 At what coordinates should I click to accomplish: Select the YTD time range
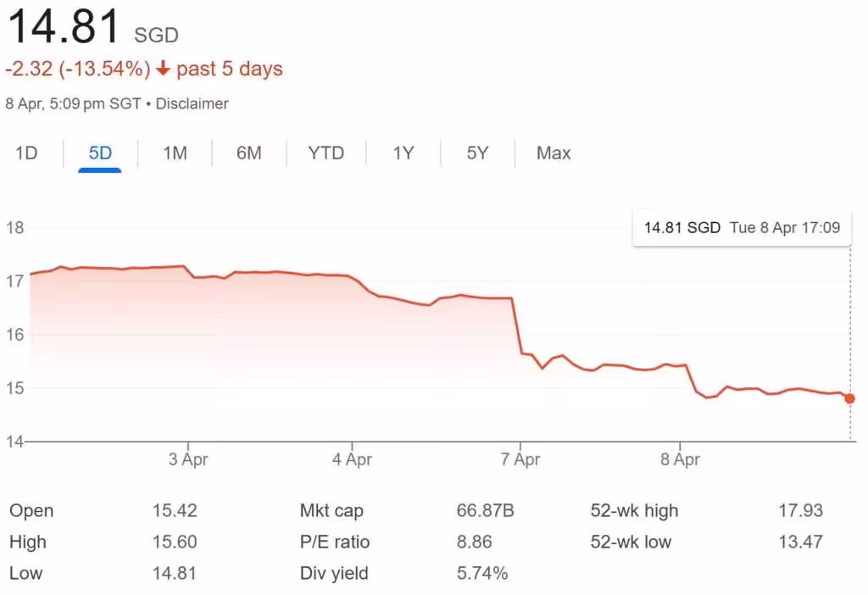tap(325, 153)
